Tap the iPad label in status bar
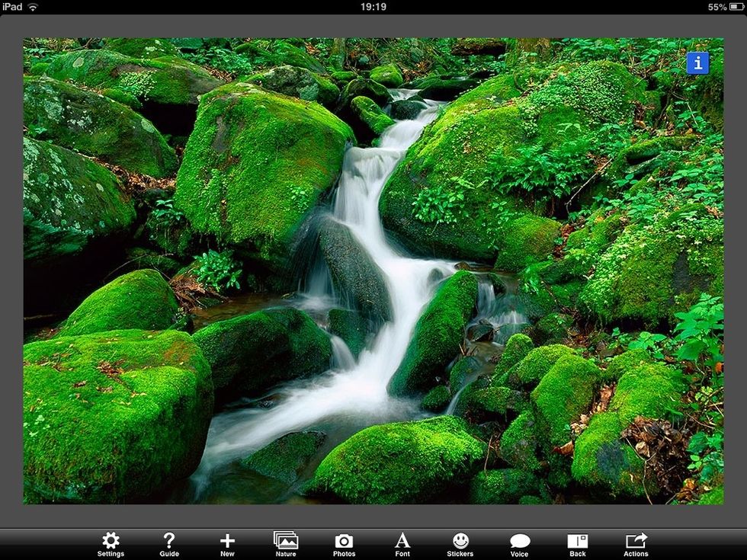This screenshot has height=560, width=747. [12, 7]
